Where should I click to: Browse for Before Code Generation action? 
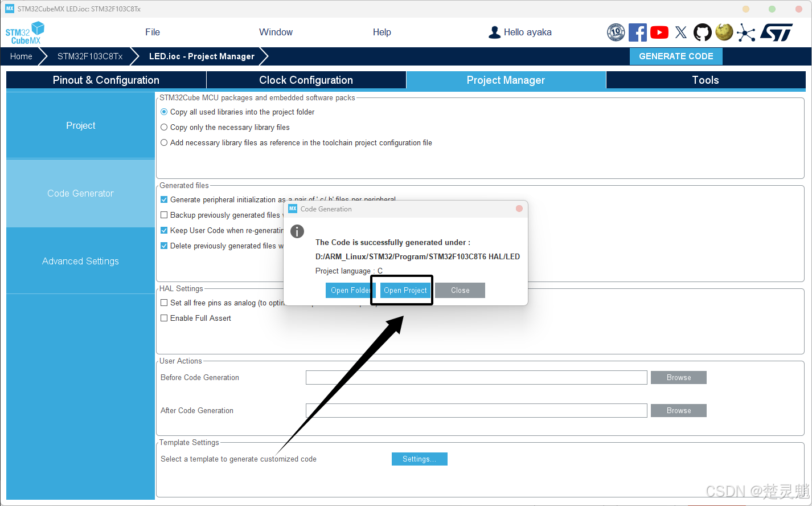(679, 378)
